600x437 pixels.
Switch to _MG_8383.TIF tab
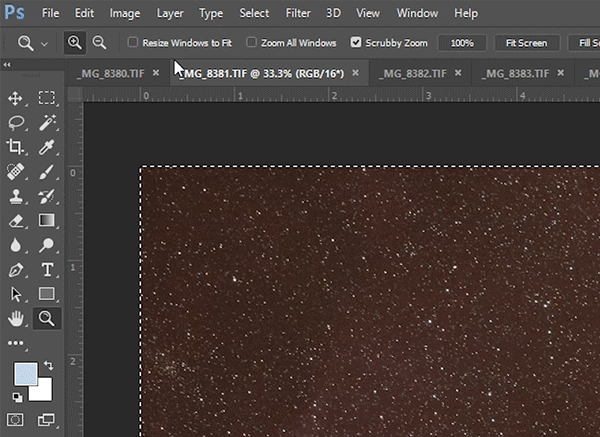coord(515,73)
